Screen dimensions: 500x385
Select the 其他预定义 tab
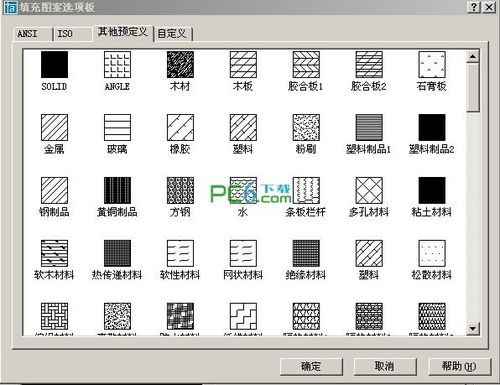(123, 32)
